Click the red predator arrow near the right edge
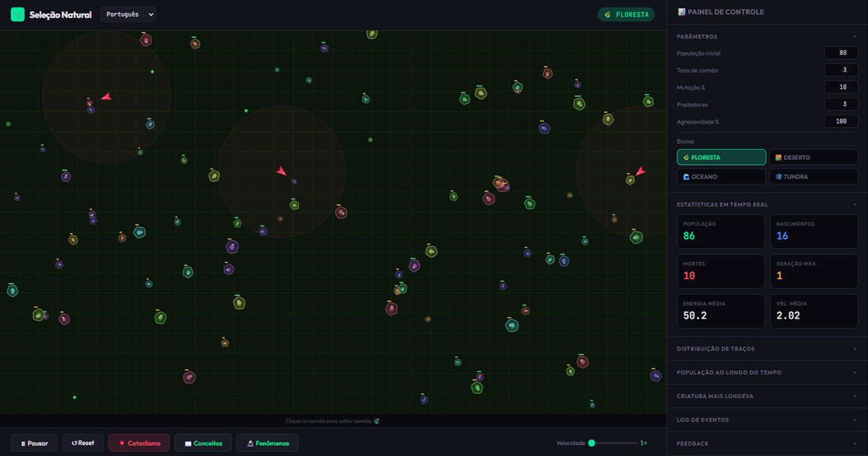 click(639, 172)
